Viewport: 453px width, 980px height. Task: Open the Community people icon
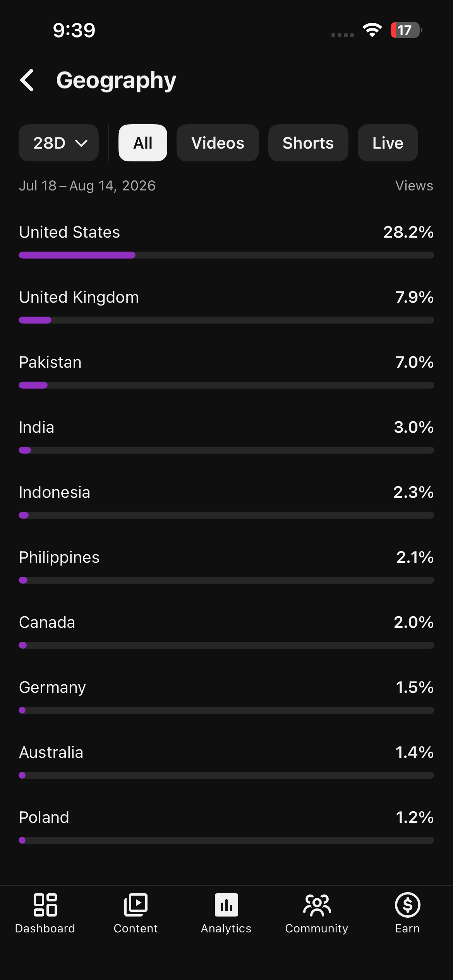[317, 905]
